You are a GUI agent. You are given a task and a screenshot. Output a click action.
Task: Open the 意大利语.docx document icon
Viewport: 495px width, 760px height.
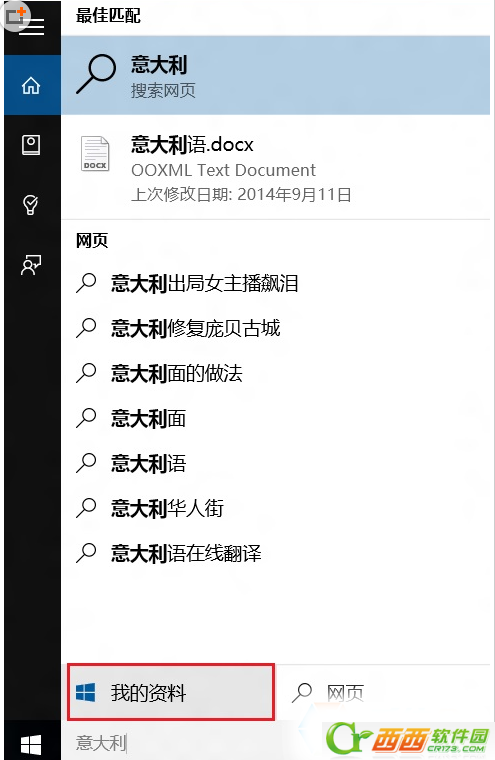(x=95, y=154)
